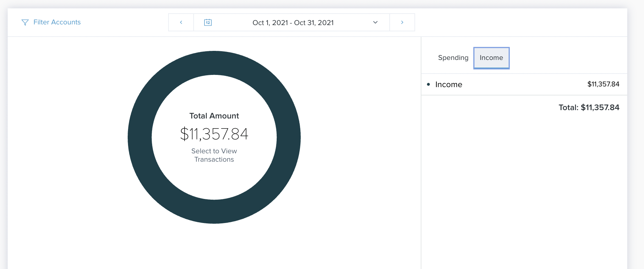Click the Oct 31, 2021 end date
Screen dimensions: 644x269
[x=314, y=23]
